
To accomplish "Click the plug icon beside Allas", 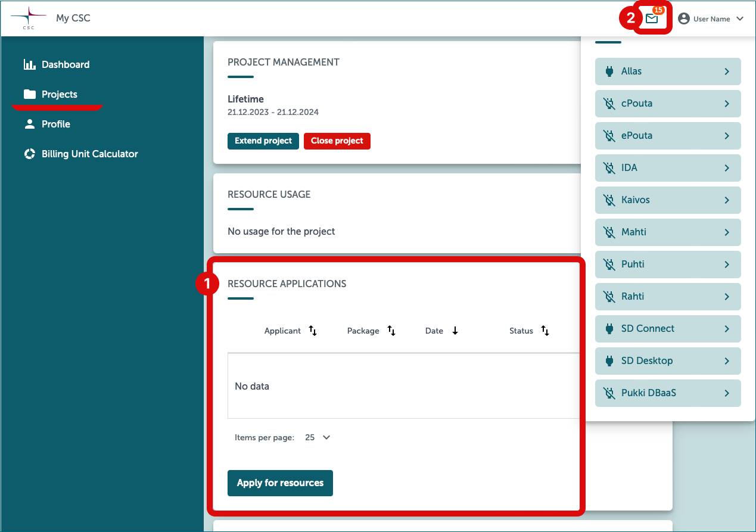I will [609, 71].
